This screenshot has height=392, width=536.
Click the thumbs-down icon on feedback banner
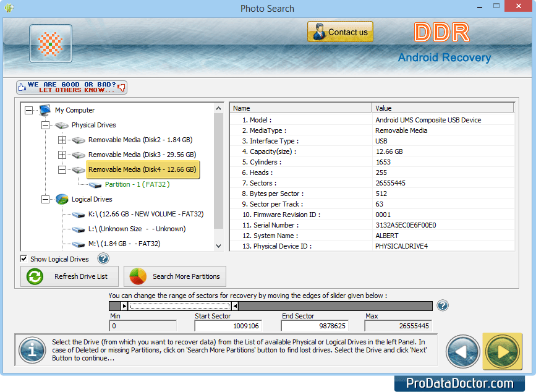click(121, 88)
